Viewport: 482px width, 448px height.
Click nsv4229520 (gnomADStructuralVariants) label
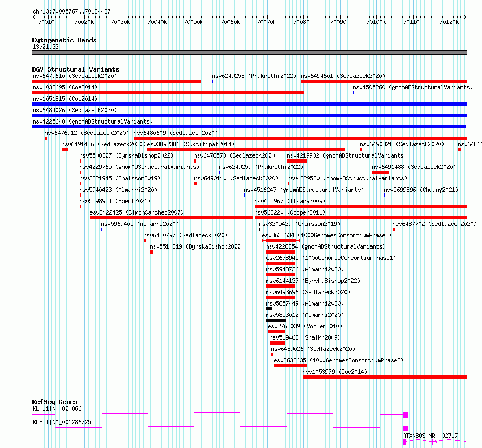(347, 178)
